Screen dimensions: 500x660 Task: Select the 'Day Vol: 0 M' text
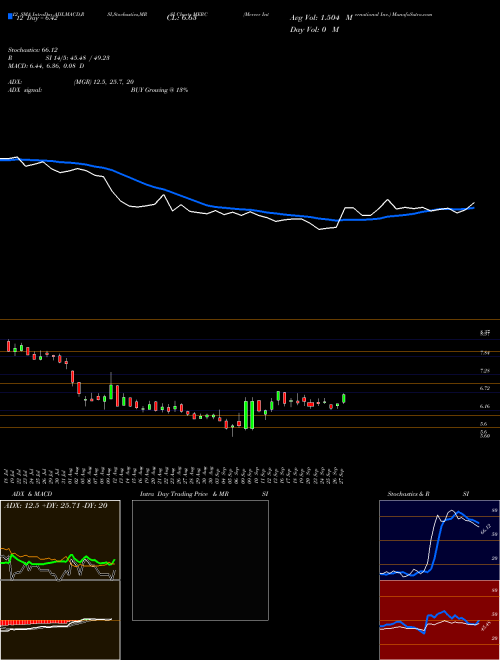314,30
